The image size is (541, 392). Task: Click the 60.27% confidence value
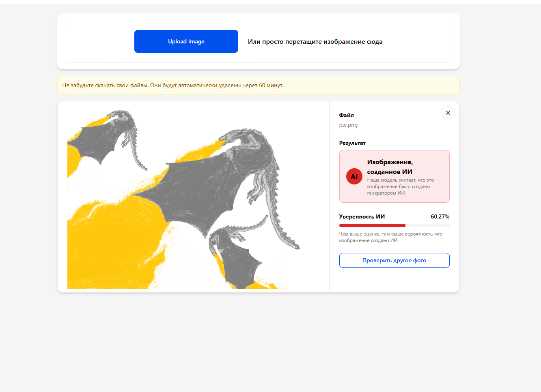click(440, 216)
